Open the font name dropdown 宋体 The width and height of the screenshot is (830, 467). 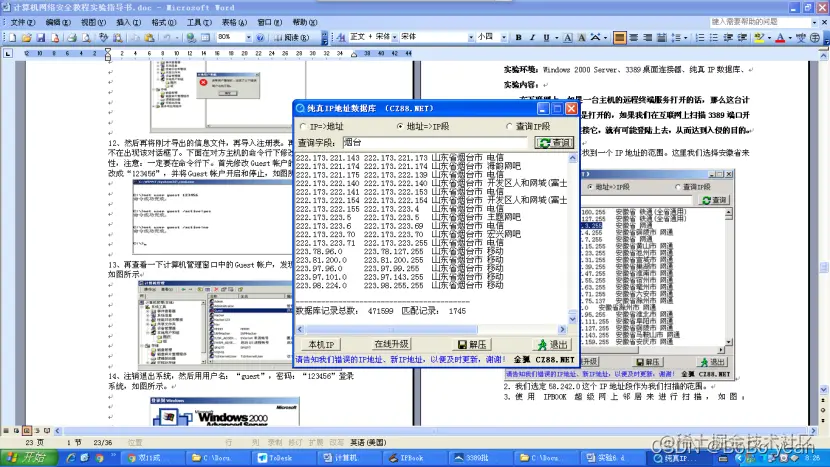471,38
